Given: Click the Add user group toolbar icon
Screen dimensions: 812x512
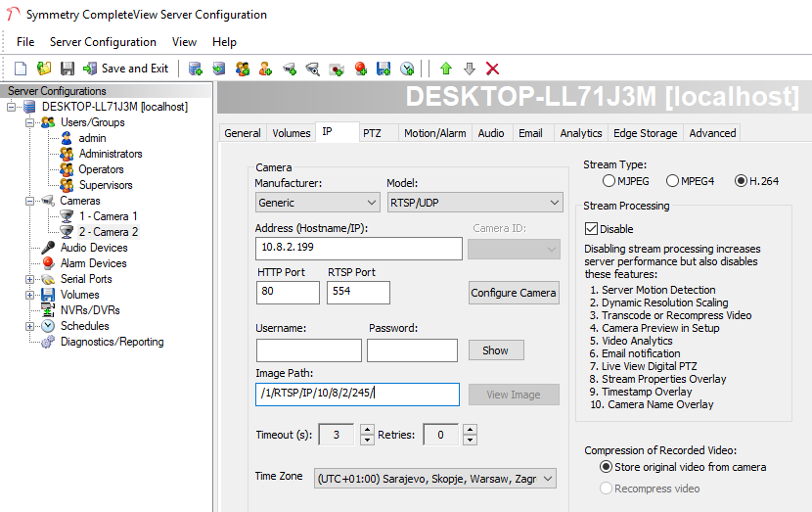Looking at the screenshot, I should click(243, 69).
